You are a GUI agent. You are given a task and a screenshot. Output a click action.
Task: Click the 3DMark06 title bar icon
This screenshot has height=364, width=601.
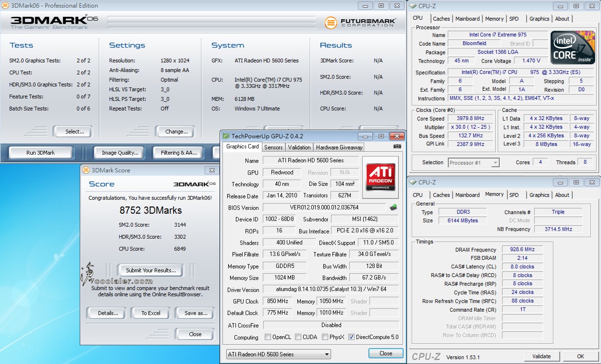coord(5,6)
